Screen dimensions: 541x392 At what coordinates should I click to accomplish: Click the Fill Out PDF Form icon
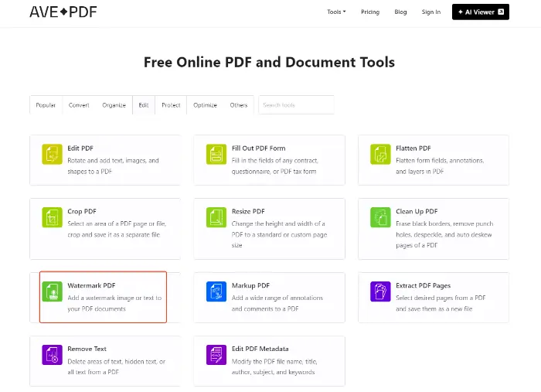[x=216, y=154]
